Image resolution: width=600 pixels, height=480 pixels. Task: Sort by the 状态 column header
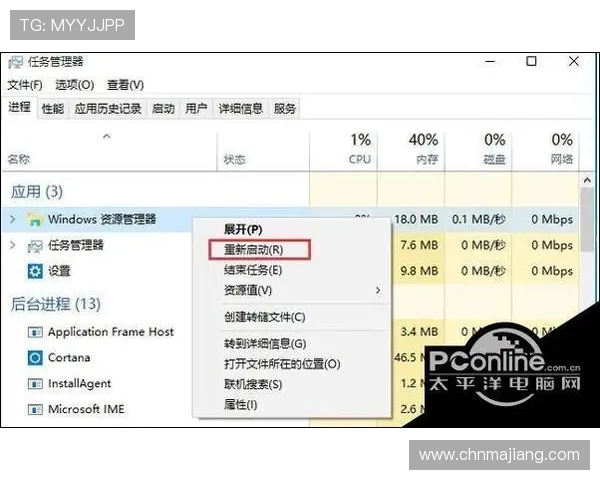tap(235, 159)
